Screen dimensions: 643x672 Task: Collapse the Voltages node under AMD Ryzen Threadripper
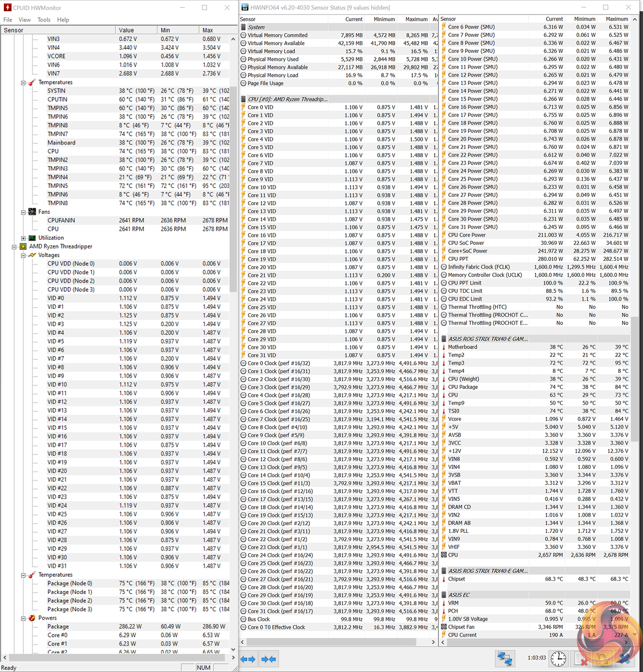[23, 255]
